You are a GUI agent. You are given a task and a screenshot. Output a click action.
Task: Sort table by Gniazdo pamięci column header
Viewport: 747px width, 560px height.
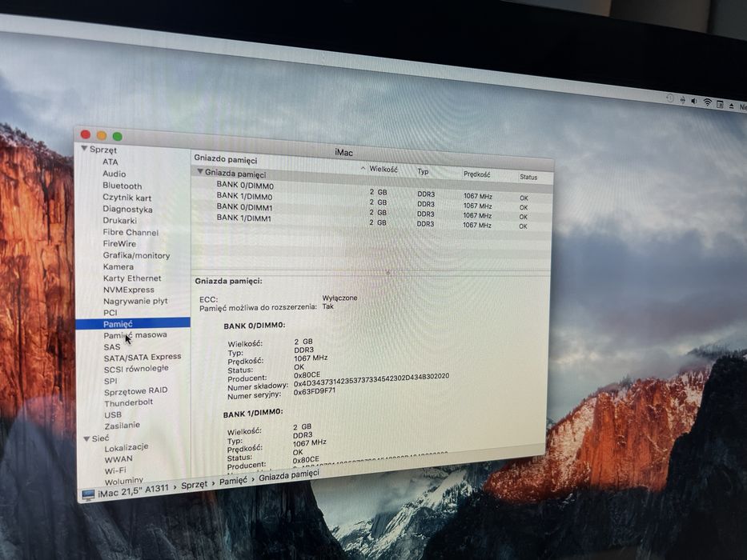pyautogui.click(x=225, y=159)
